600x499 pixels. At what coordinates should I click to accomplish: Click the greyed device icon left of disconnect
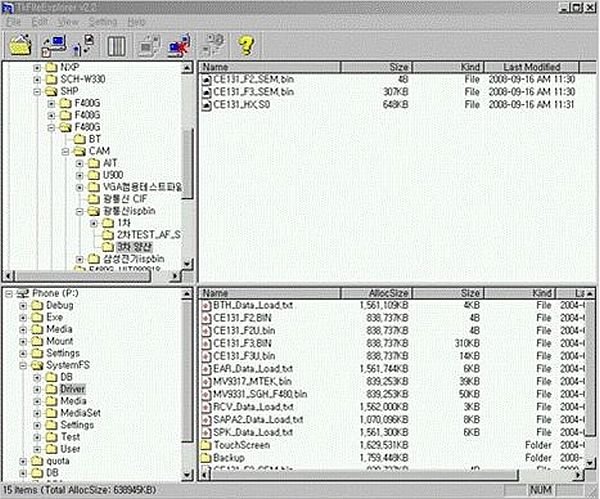pos(148,46)
